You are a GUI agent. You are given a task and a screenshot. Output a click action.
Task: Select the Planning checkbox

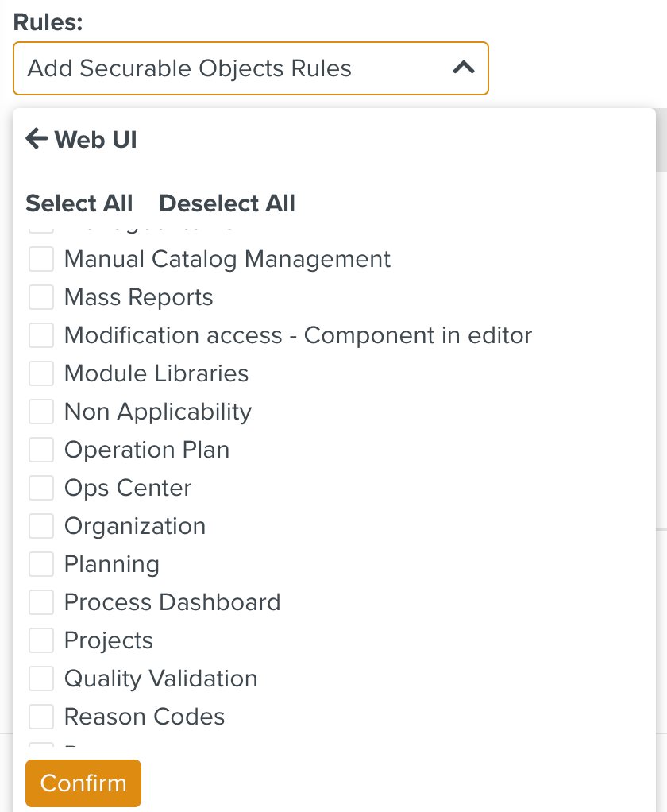point(41,564)
